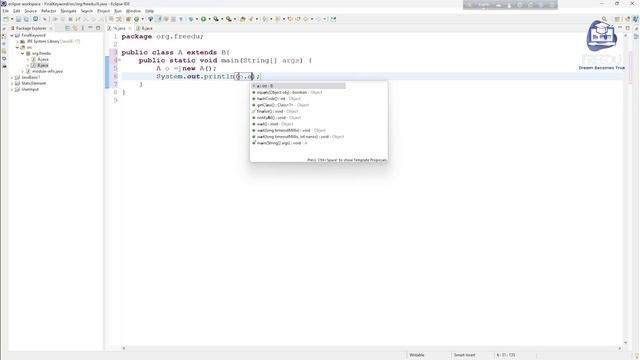Click the Open Type icon in toolbar
Image resolution: width=640 pixels, height=360 pixels.
(243, 19)
